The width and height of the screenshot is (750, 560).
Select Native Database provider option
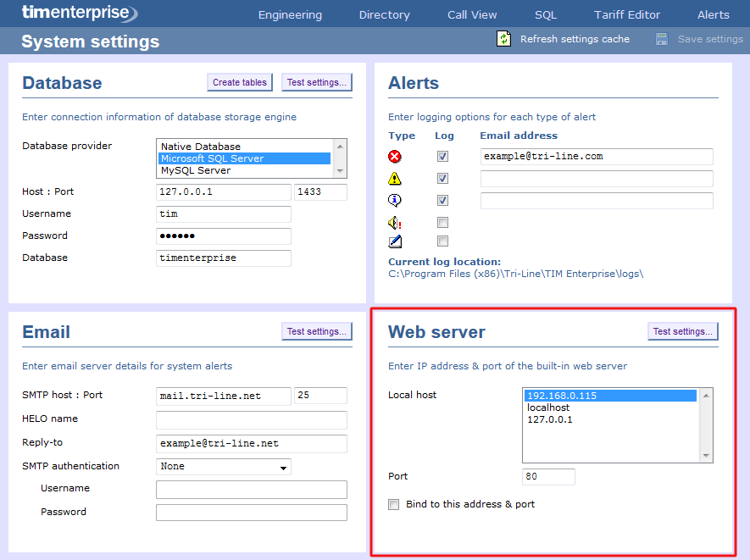(245, 147)
